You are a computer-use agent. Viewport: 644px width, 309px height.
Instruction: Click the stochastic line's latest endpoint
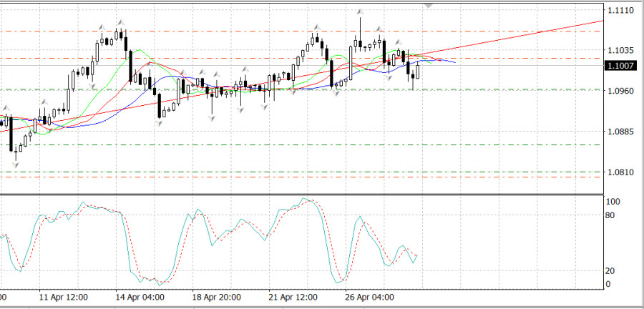417,255
